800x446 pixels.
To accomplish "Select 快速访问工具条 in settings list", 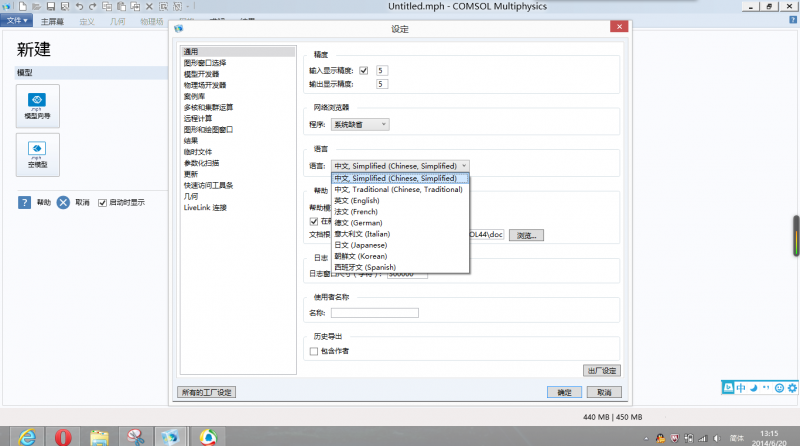I will click(208, 185).
